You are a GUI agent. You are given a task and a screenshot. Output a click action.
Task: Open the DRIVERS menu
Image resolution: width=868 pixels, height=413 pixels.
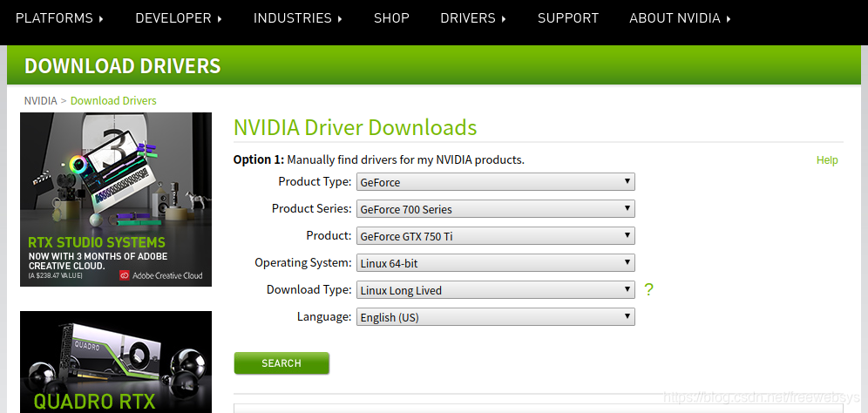point(473,18)
